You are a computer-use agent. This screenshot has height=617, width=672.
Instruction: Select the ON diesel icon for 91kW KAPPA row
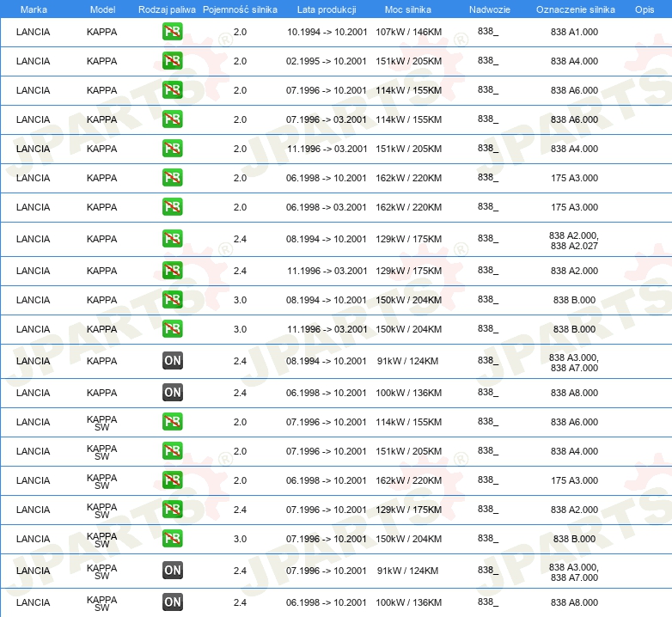click(172, 361)
